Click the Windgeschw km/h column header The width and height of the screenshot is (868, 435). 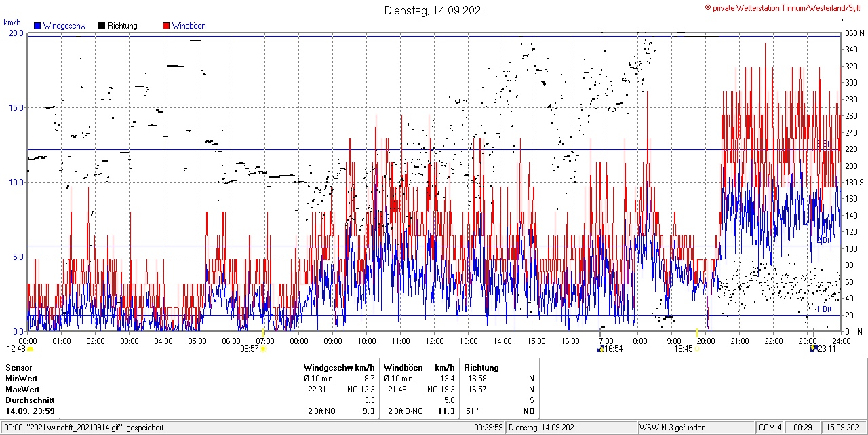[339, 368]
